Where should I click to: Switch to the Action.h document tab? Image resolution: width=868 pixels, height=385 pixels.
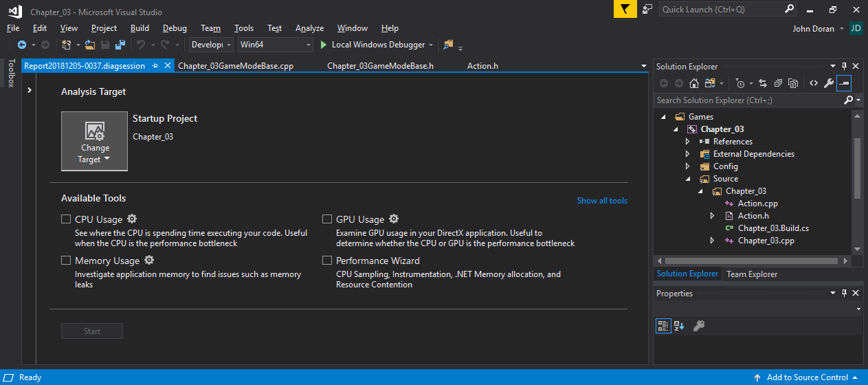[482, 66]
